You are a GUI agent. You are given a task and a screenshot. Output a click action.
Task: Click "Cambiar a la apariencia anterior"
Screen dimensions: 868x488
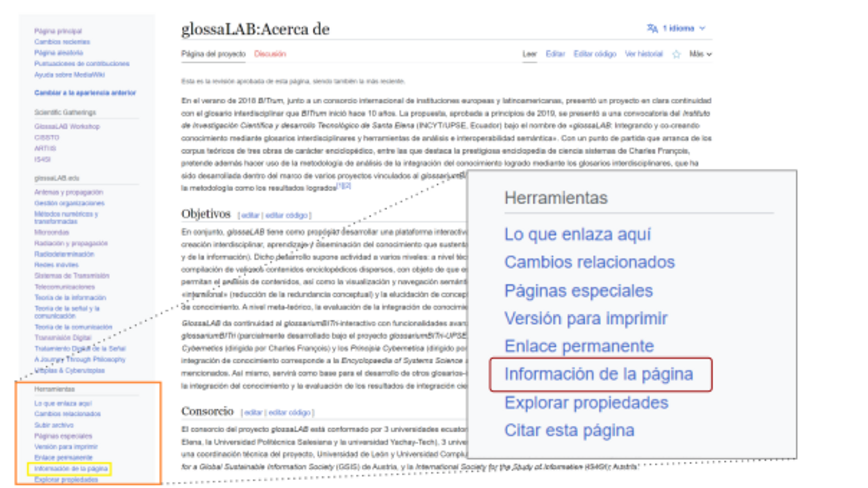point(85,93)
